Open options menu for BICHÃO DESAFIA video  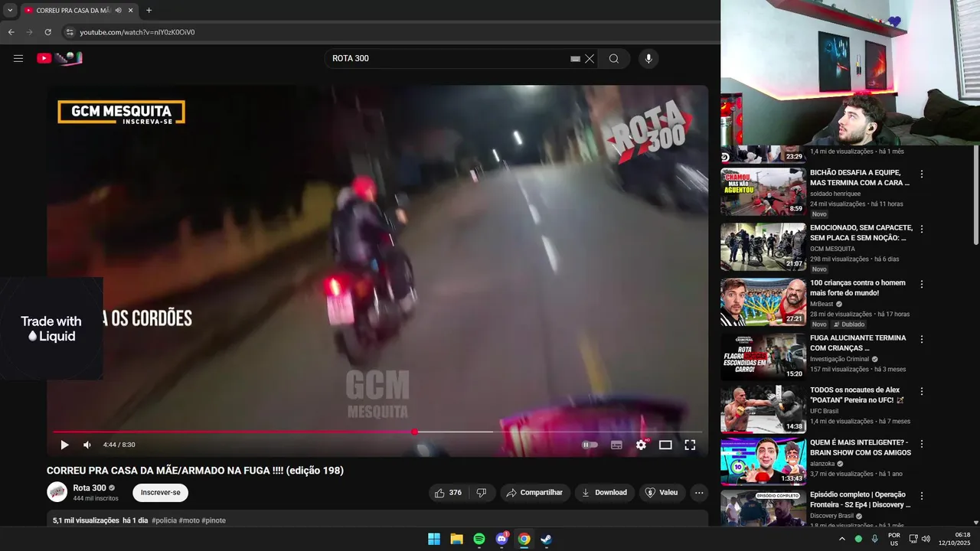click(x=922, y=174)
